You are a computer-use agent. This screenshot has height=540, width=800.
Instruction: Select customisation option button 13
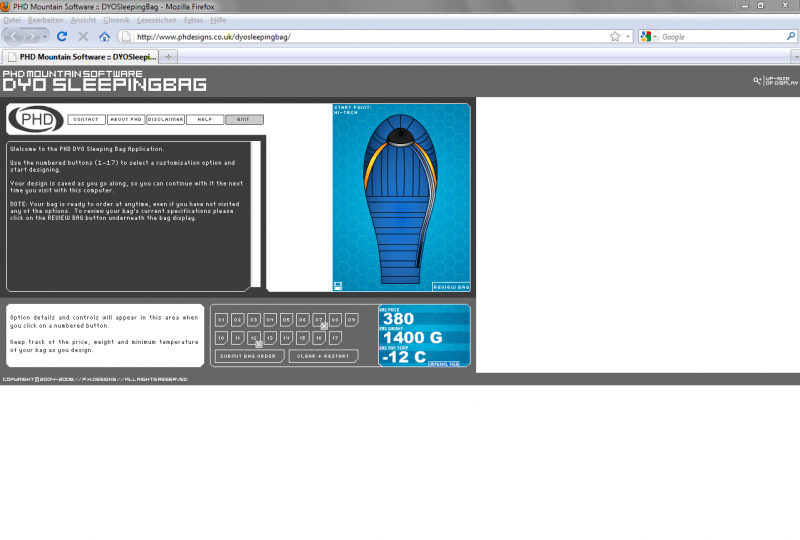tap(270, 338)
